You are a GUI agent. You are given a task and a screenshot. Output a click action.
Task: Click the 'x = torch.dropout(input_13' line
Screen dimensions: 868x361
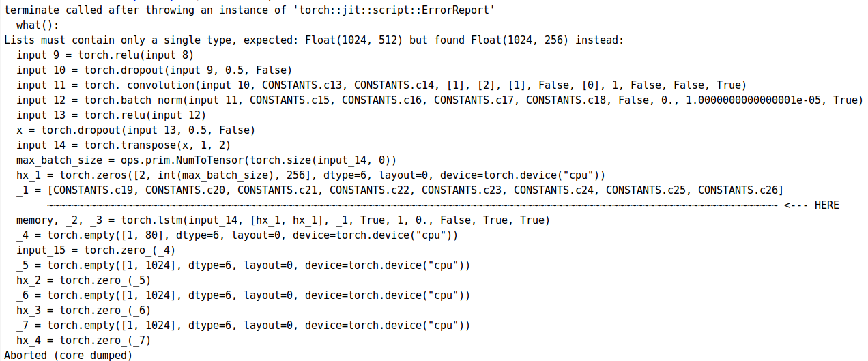pyautogui.click(x=136, y=130)
